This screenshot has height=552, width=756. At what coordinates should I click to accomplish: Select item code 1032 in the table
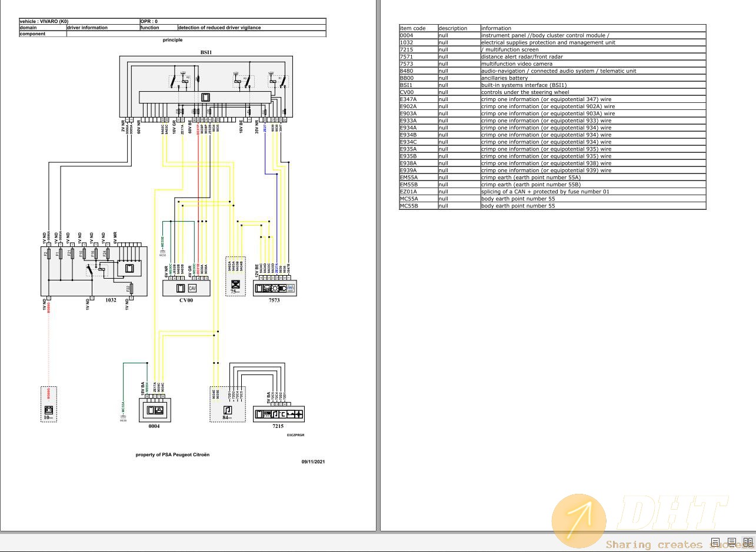pyautogui.click(x=418, y=42)
